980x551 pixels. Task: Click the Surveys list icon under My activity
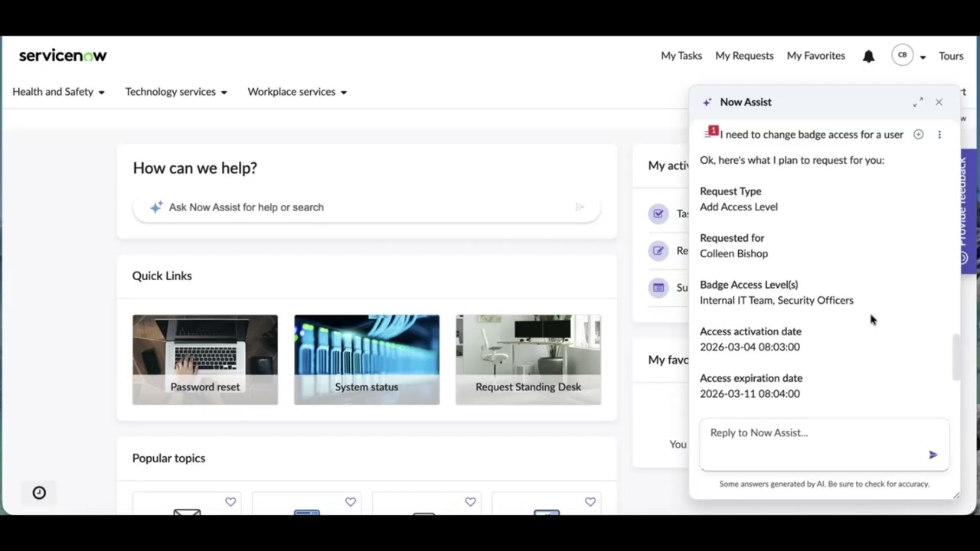click(658, 288)
